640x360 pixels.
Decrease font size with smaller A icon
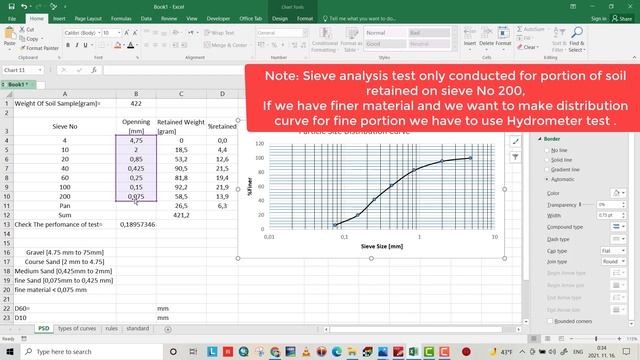(x=135, y=33)
